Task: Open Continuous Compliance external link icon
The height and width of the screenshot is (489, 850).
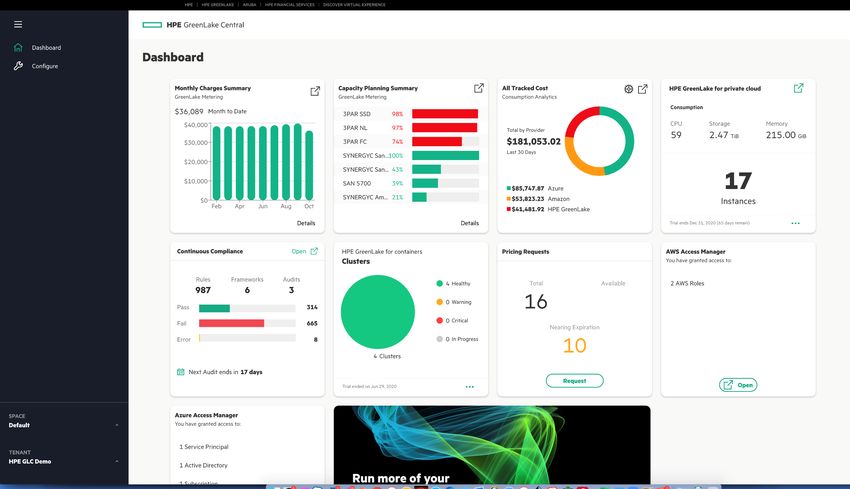Action: click(x=314, y=251)
